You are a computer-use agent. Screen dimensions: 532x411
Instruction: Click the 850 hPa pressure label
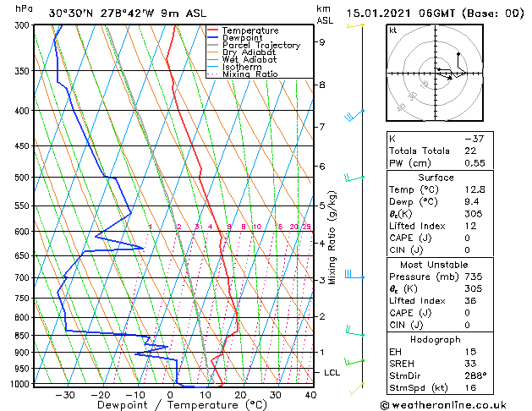tap(24, 336)
